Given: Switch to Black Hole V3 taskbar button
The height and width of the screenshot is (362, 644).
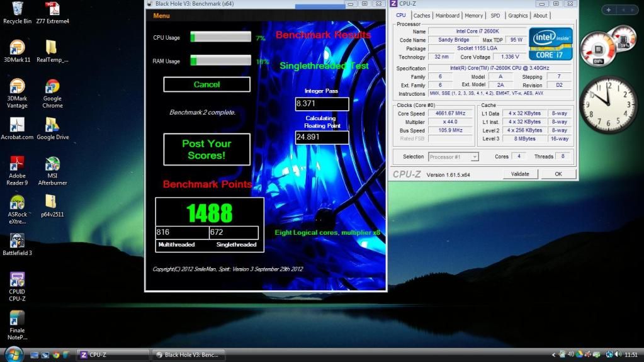Looking at the screenshot, I should point(188,354).
